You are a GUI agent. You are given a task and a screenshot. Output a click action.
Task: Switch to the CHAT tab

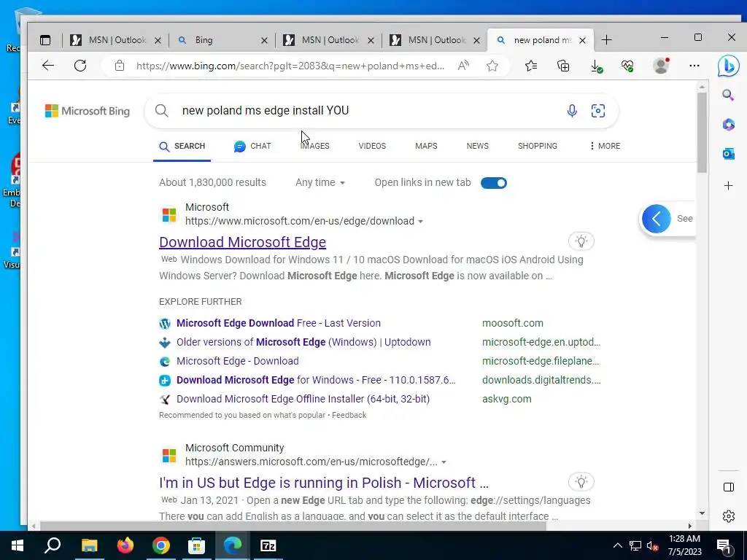click(252, 146)
